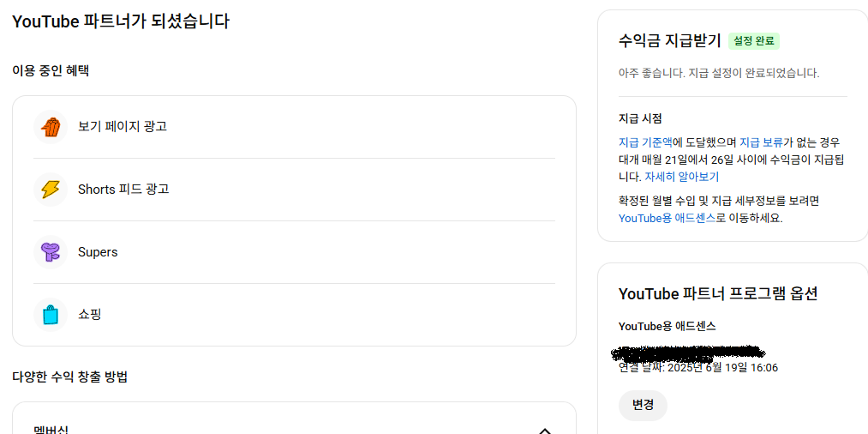868x434 pixels.
Task: Select the 쇼핑 benefit label
Action: click(90, 315)
